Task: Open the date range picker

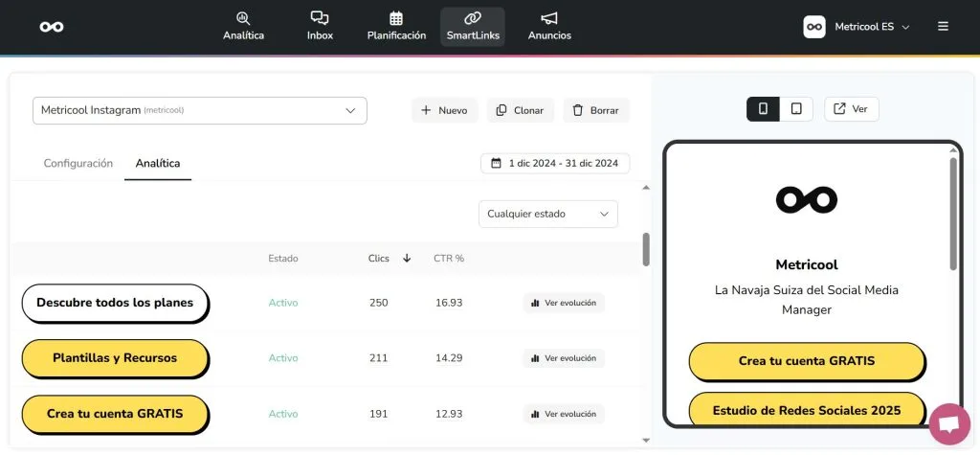Action: pyautogui.click(x=555, y=163)
